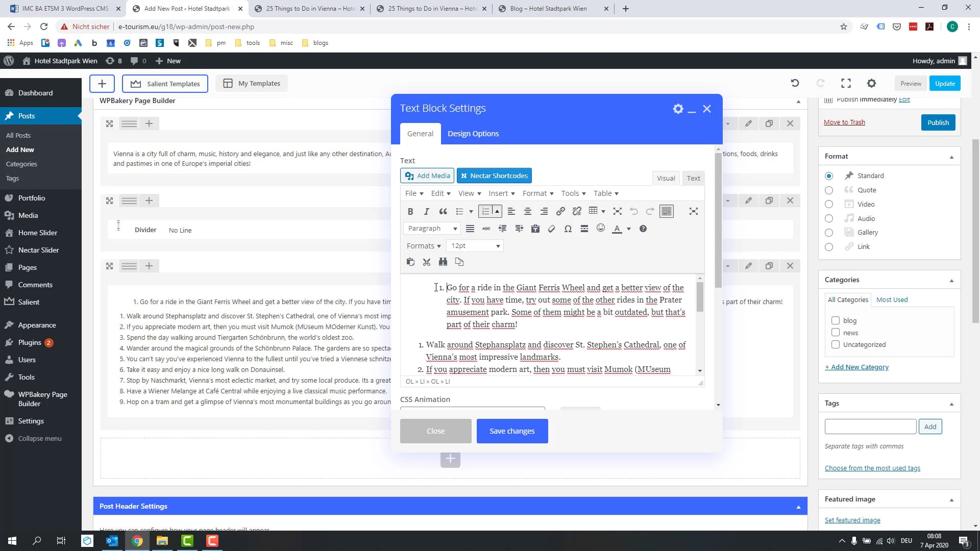The image size is (980, 551).
Task: Cut selection with scissors icon
Action: (427, 262)
